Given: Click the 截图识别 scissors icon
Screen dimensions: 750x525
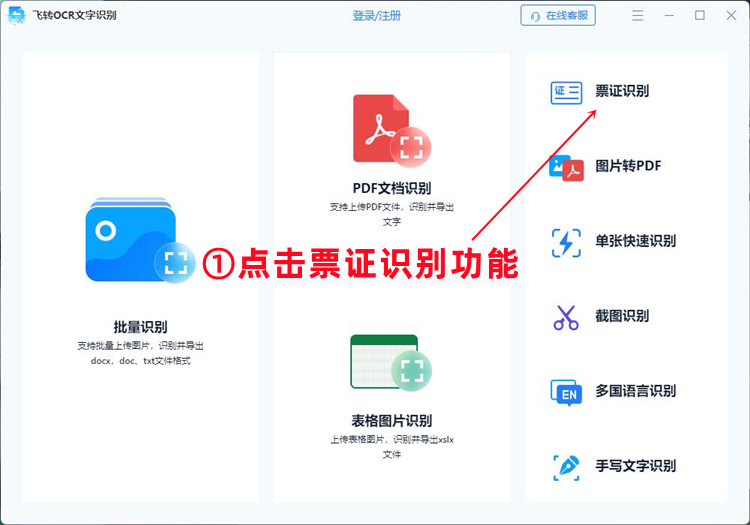Looking at the screenshot, I should [566, 317].
